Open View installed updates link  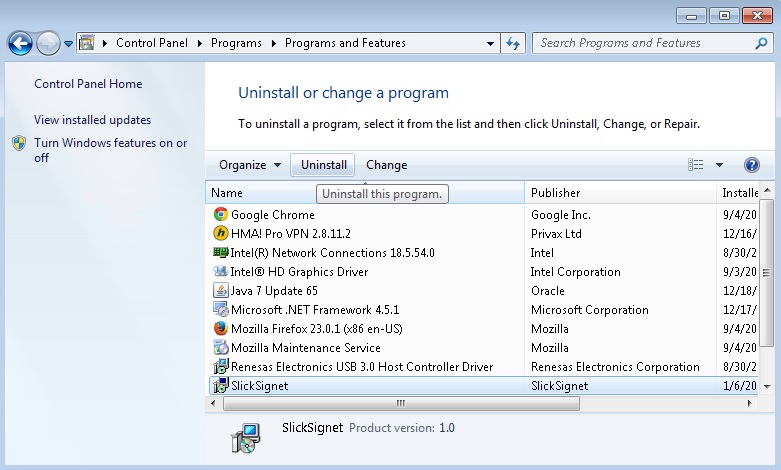(92, 120)
